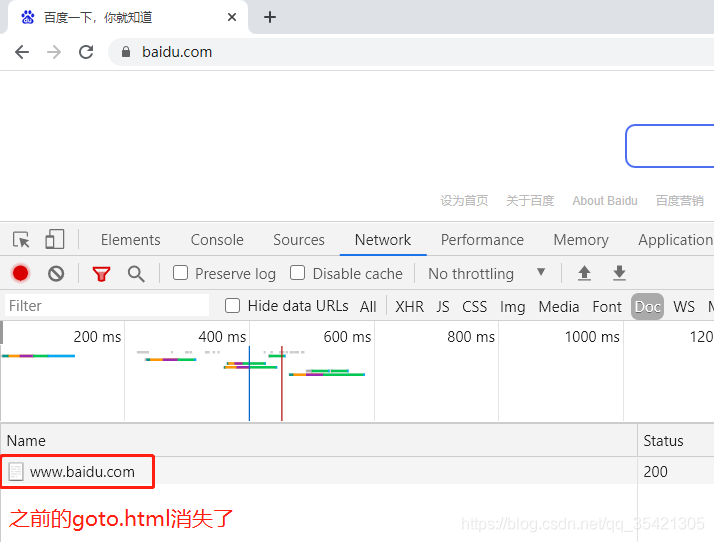Filter requests by Font
714x542 pixels.
tap(607, 307)
